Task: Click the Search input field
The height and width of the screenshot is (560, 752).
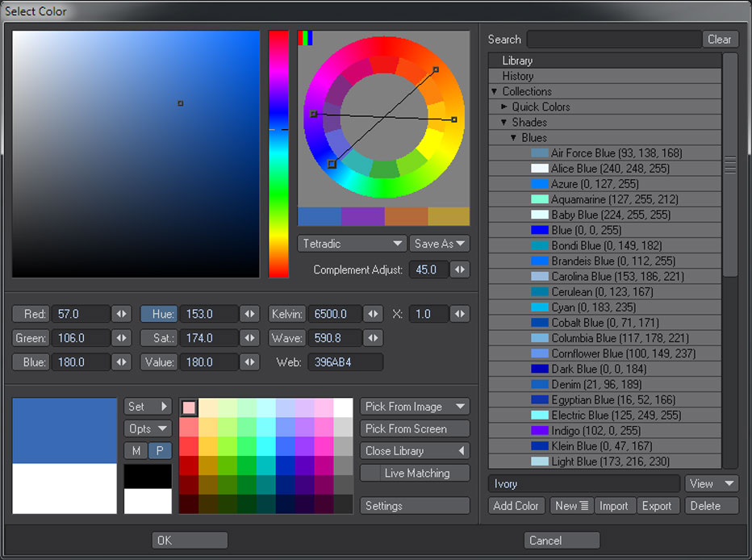Action: pyautogui.click(x=613, y=39)
